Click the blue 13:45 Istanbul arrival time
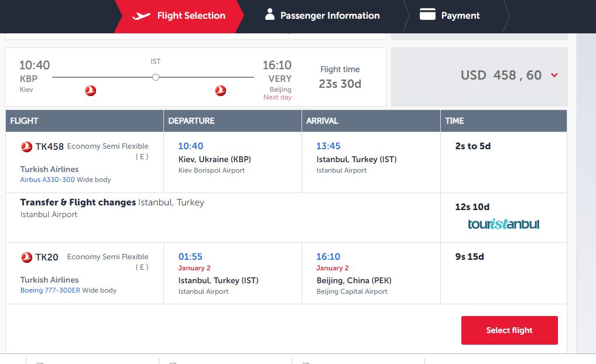 [x=328, y=146]
